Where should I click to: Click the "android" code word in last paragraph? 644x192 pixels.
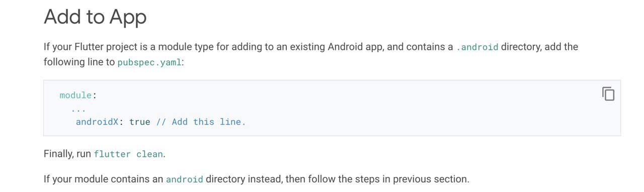tap(185, 179)
